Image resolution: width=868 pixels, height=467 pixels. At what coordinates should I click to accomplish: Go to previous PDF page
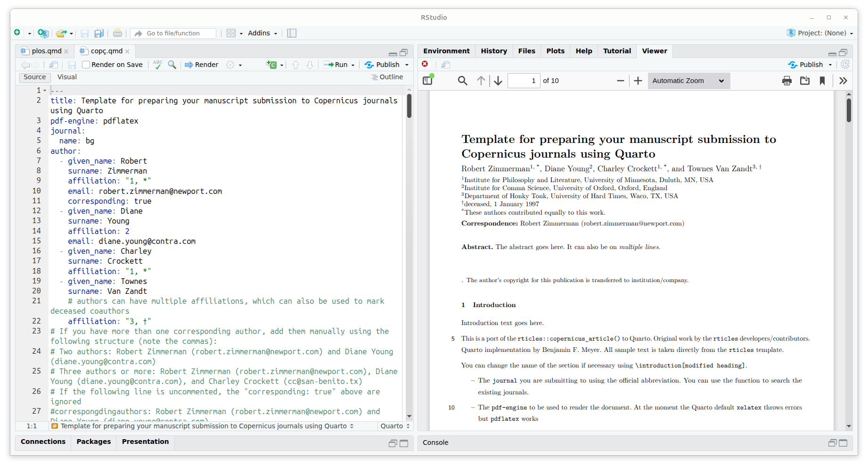(x=481, y=81)
